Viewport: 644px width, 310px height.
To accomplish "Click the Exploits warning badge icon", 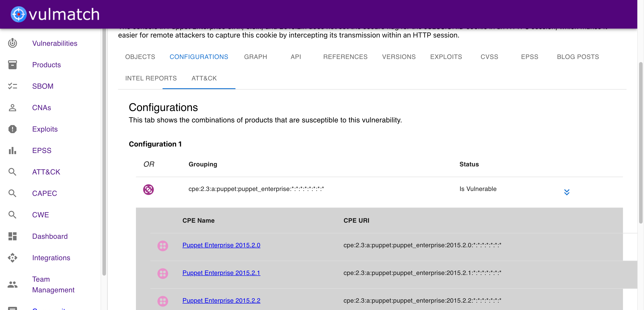I will coord(12,129).
